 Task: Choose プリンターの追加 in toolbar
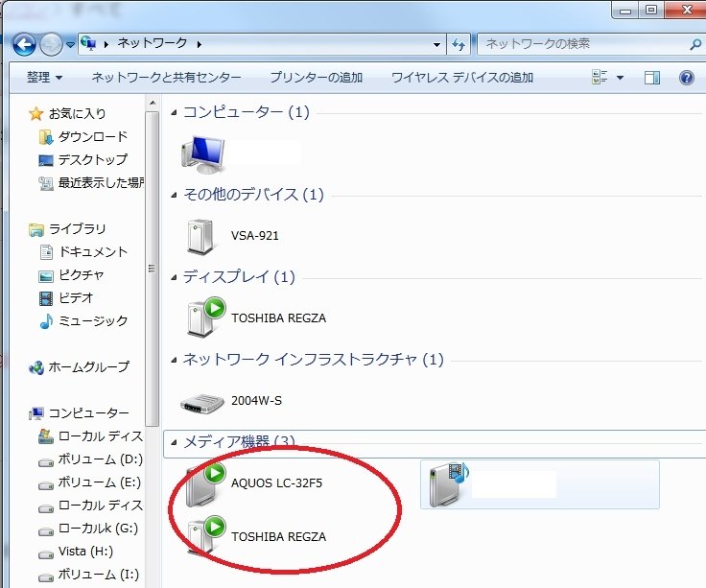[x=317, y=78]
